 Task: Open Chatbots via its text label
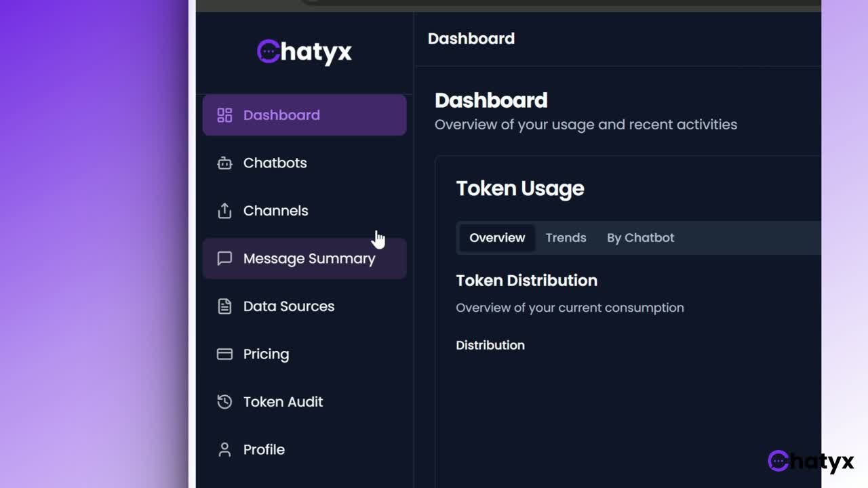point(275,163)
